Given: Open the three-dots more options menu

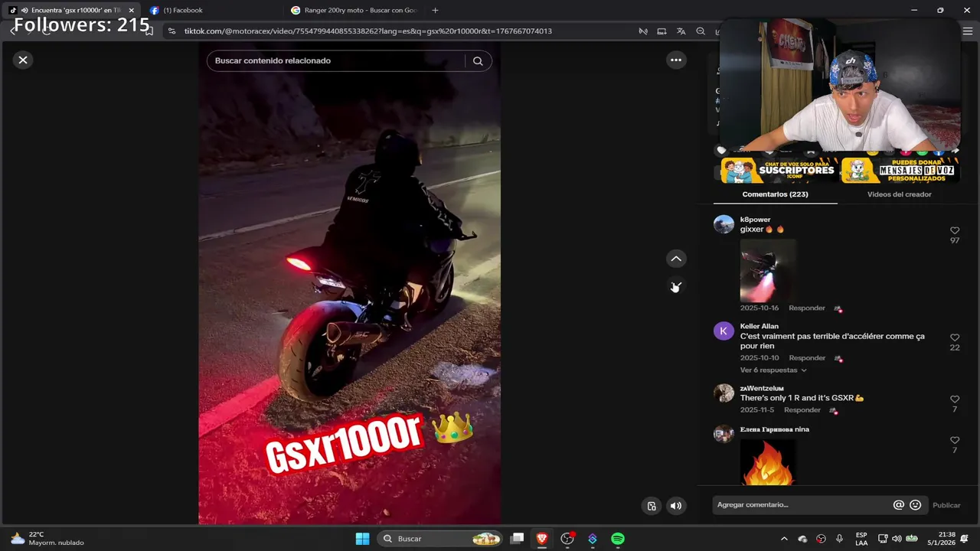Looking at the screenshot, I should (676, 60).
